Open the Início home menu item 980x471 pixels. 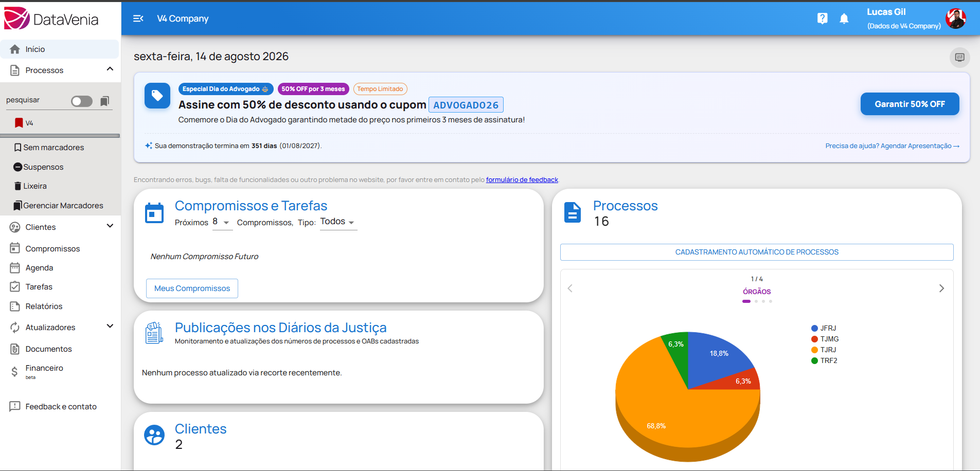60,49
